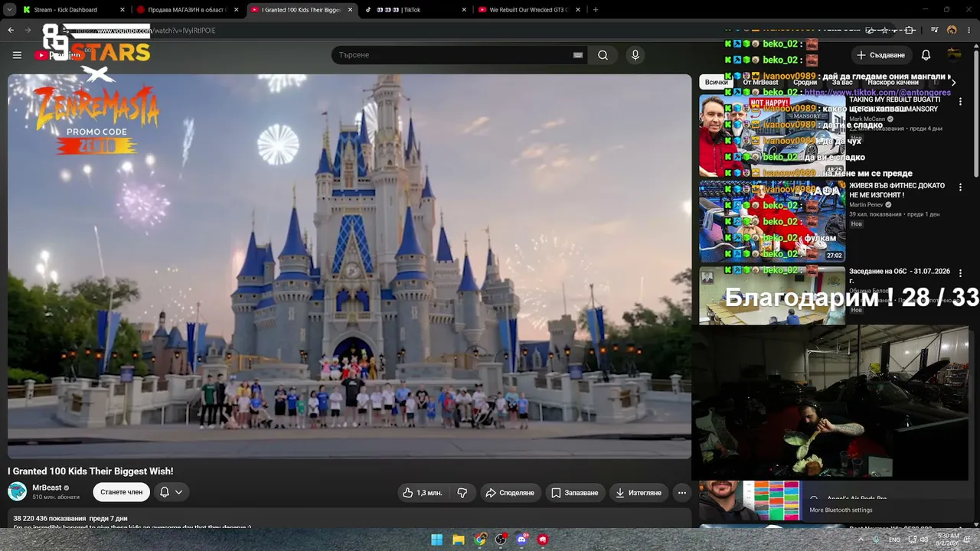Switch to the Продава МАГАЗИН browser tab
The height and width of the screenshot is (551, 980).
[x=188, y=10]
